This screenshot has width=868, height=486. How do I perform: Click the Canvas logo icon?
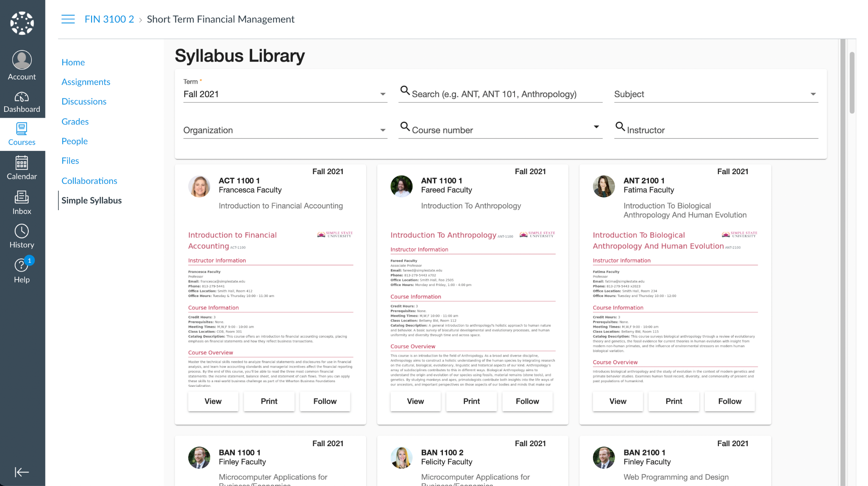pyautogui.click(x=22, y=23)
